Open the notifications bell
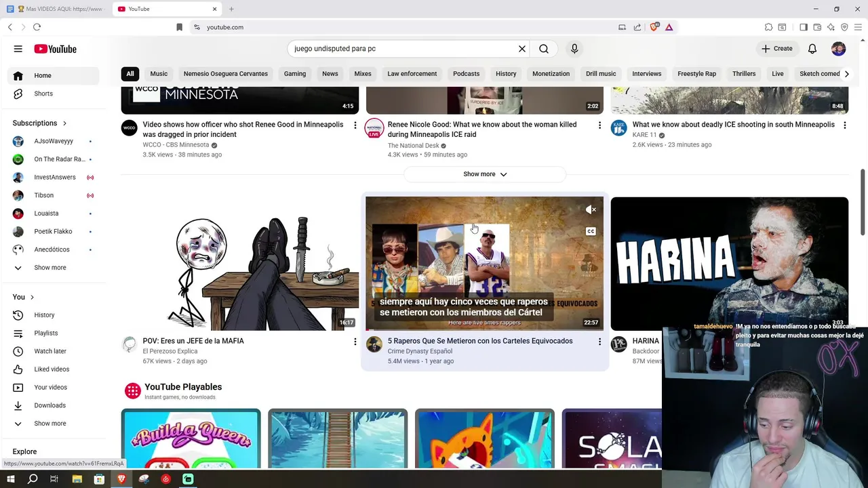Screen dimensions: 868x488 (x=812, y=49)
